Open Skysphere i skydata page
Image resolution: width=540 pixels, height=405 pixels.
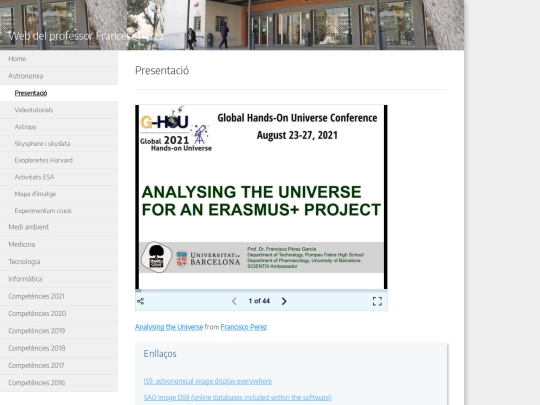point(59,144)
